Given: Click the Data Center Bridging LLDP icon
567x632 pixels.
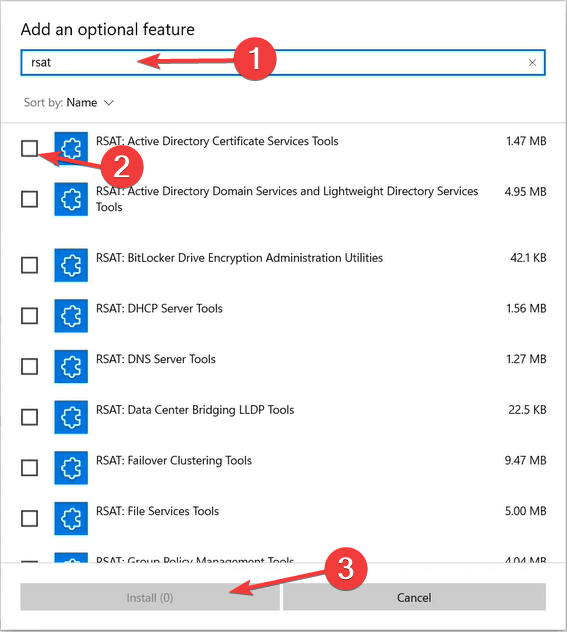Looking at the screenshot, I should tap(71, 417).
